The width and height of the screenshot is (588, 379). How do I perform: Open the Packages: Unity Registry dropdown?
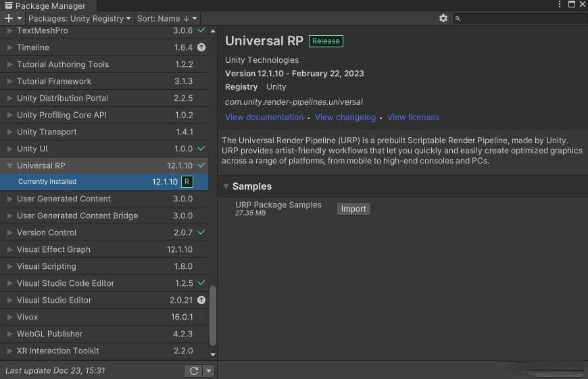(x=80, y=18)
